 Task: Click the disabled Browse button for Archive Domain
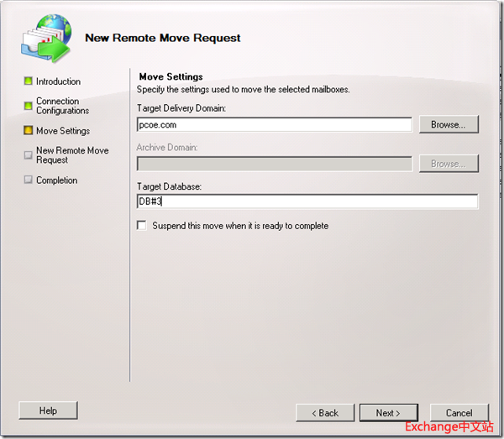(x=449, y=164)
